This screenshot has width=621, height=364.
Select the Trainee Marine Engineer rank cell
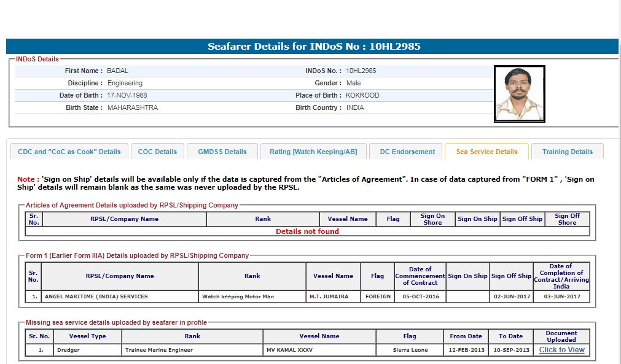tap(159, 350)
